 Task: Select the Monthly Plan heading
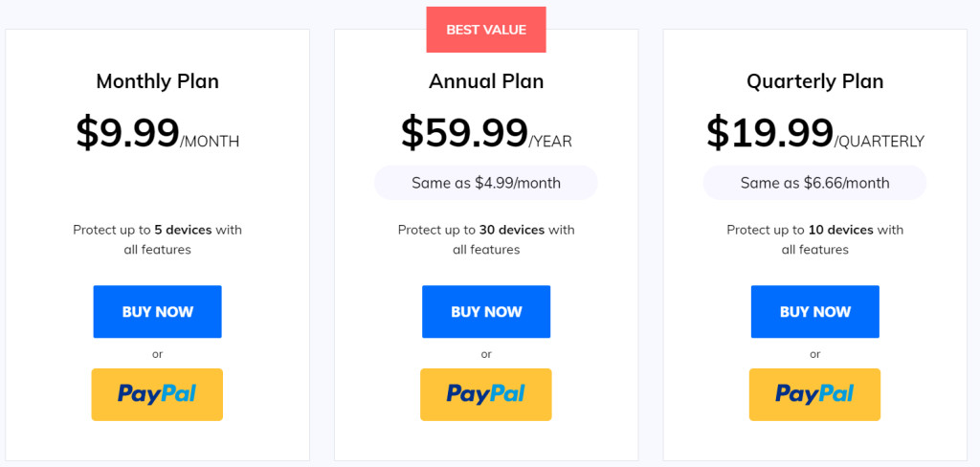point(158,82)
